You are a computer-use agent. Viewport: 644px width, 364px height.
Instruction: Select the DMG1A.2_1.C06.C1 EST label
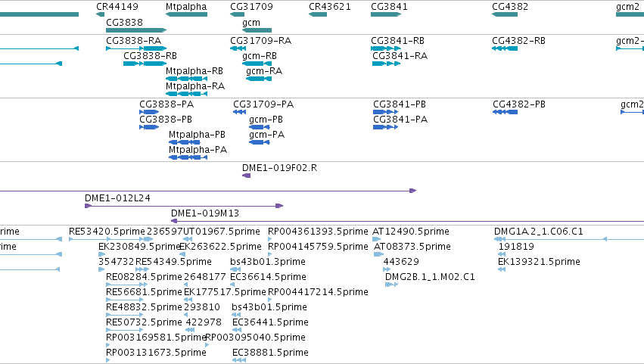pyautogui.click(x=539, y=232)
